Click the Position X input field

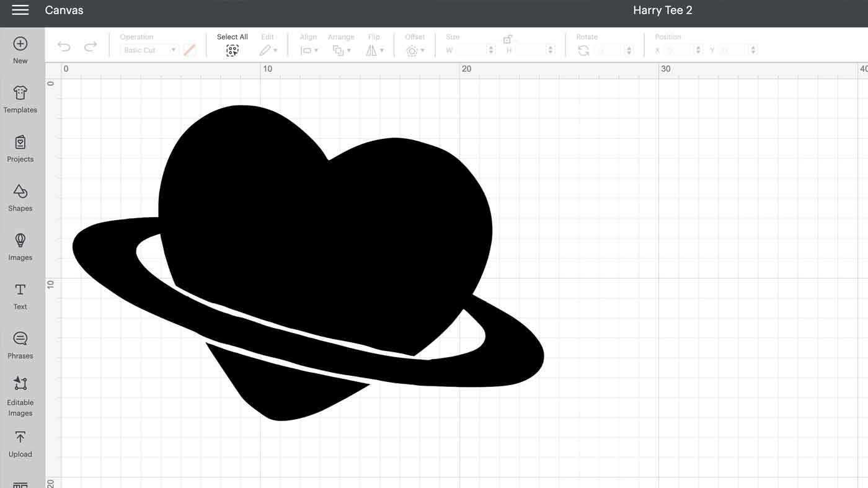point(680,50)
